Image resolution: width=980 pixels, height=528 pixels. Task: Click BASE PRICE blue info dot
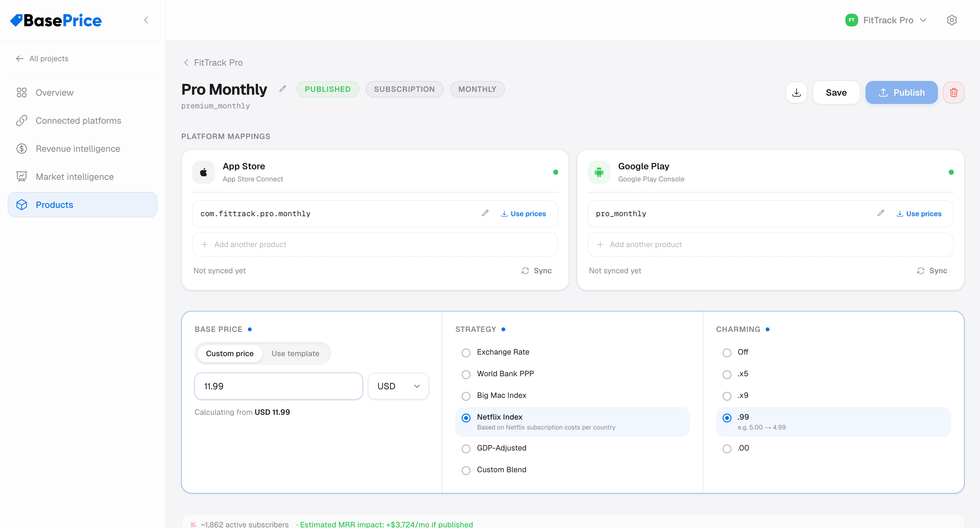tap(250, 329)
